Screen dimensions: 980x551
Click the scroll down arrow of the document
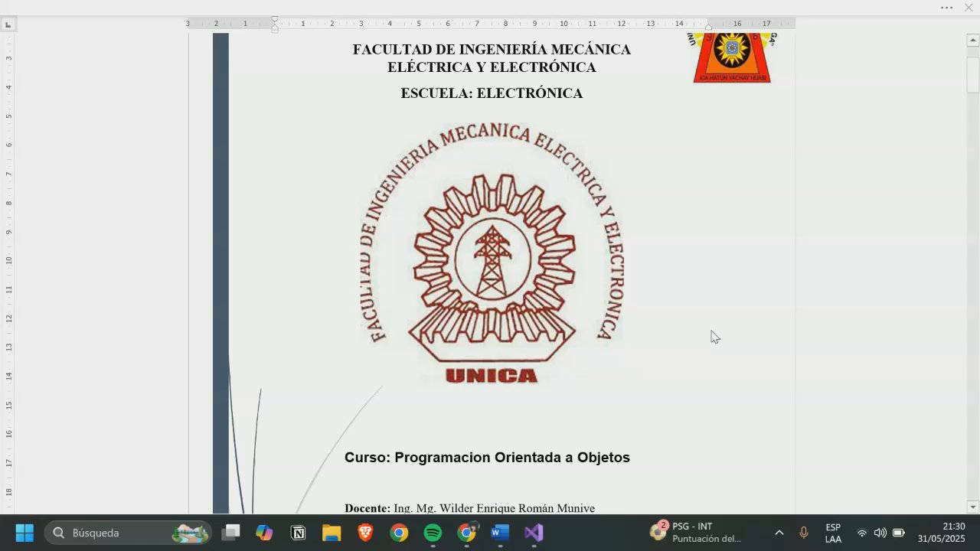pos(973,507)
